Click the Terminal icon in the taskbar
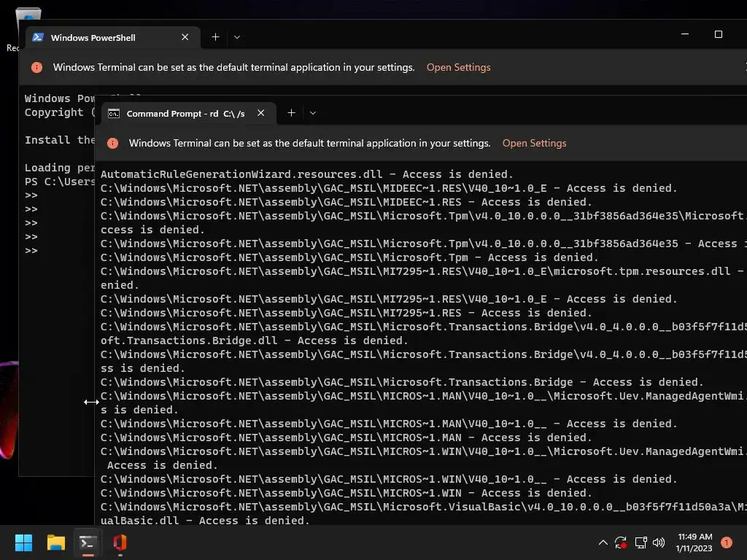 [88, 542]
